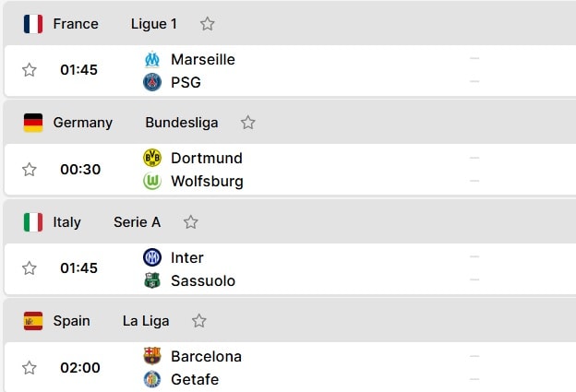Star the Bundesliga league header
This screenshot has height=392, width=576.
(248, 123)
